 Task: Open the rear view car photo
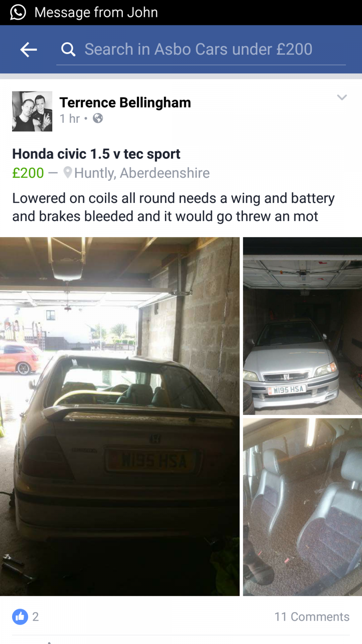coord(120,417)
